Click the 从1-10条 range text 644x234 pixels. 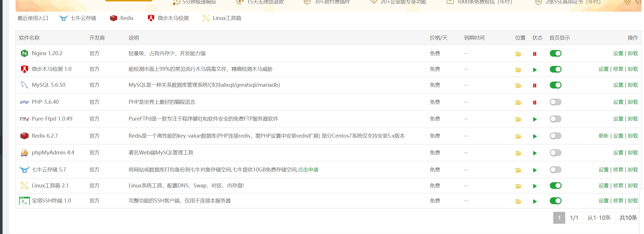coord(599,218)
